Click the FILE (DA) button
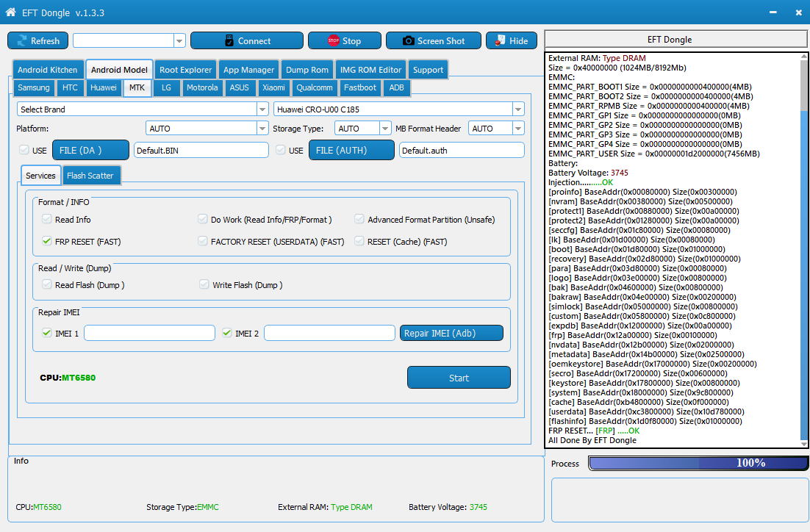The image size is (810, 532). coord(91,151)
